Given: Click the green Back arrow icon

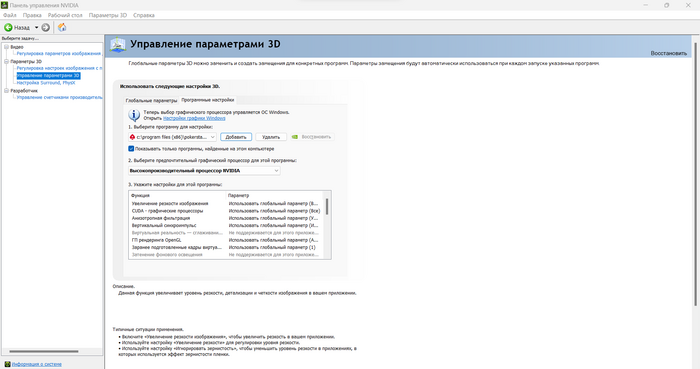Looking at the screenshot, I should (8, 27).
